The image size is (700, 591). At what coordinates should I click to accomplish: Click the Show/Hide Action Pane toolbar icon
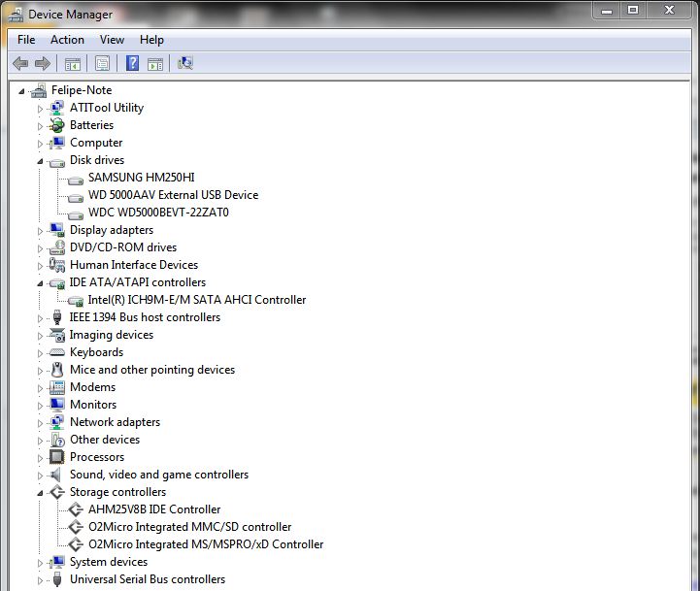(155, 64)
